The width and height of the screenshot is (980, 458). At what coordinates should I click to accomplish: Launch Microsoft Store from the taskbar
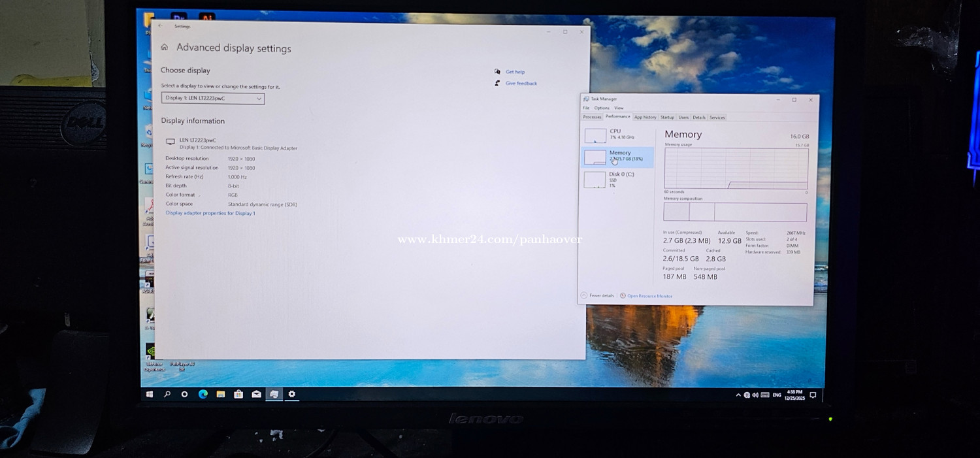[238, 395]
